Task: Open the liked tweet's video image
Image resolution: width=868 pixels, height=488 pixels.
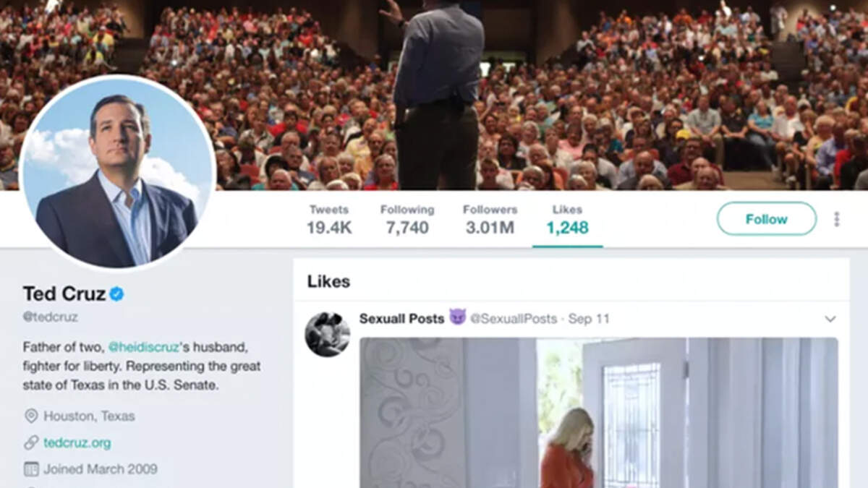Action: click(x=599, y=413)
